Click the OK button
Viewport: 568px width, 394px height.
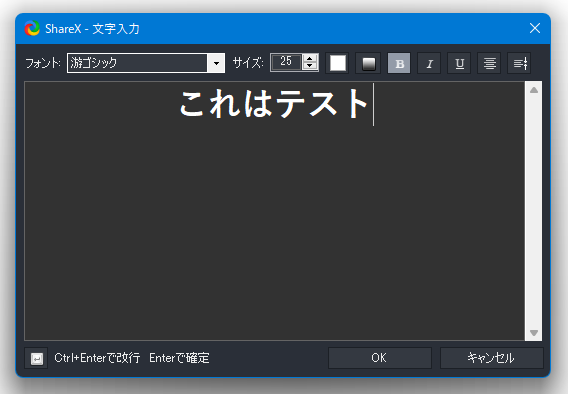coord(380,358)
